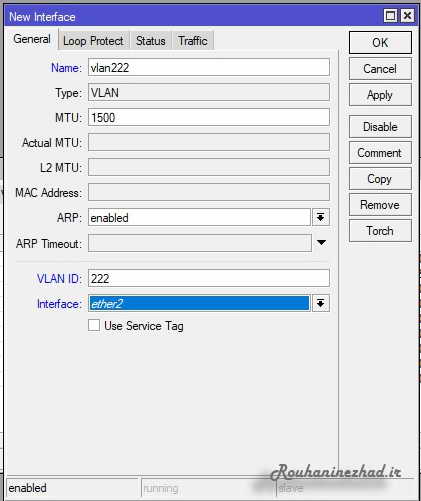
Task: Open the Interface selection dropdown arrow
Action: (321, 303)
